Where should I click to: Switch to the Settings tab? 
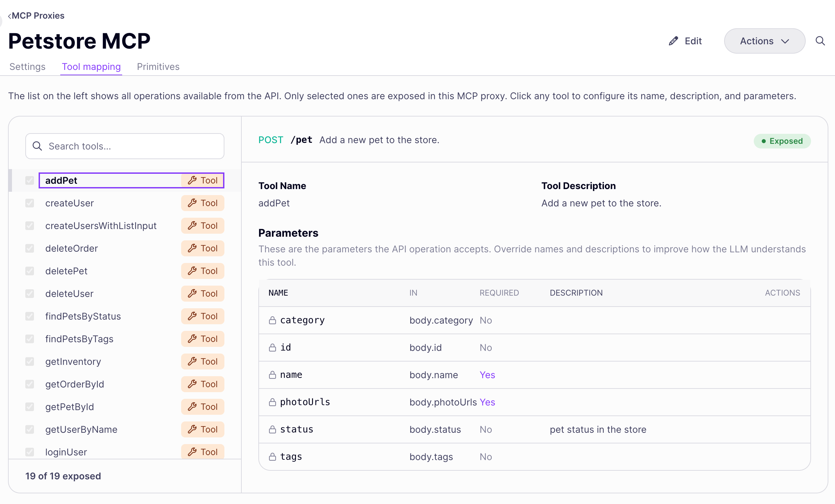27,67
